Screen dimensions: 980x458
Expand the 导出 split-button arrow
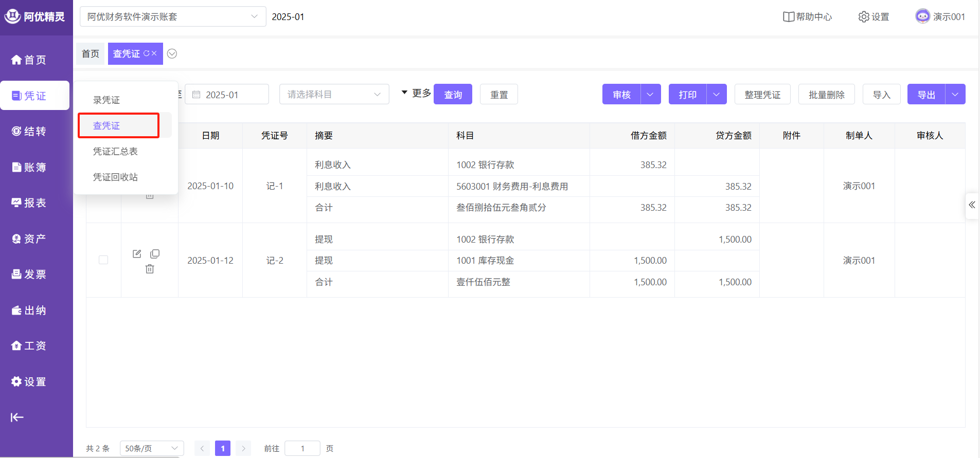tap(955, 95)
